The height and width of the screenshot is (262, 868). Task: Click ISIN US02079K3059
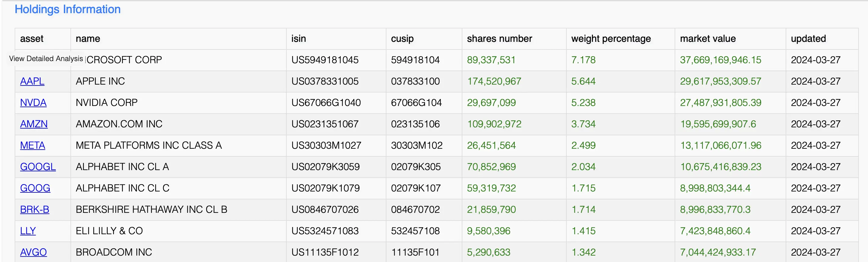pos(325,166)
